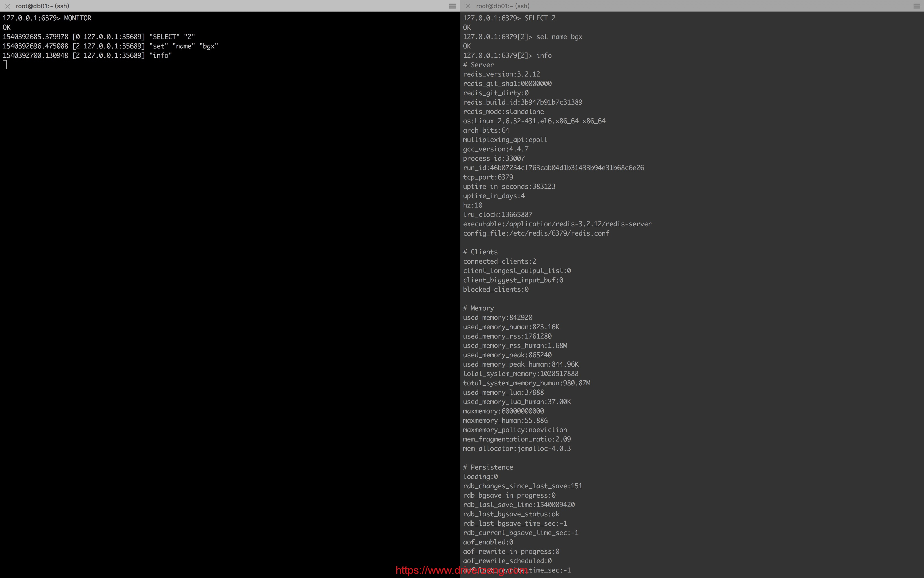Click gcc_version:4.4.7 line
Viewport: 924px width, 578px height.
[x=496, y=149]
